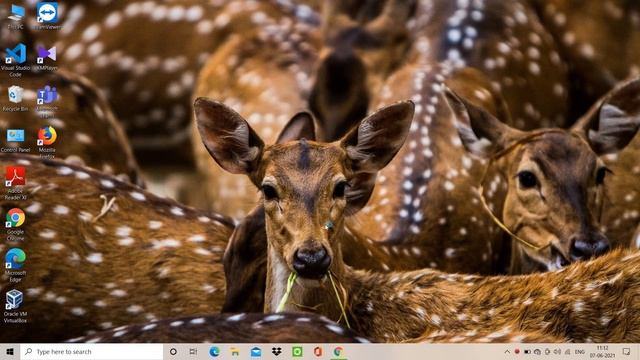Open the Windows Start menu
The height and width of the screenshot is (360, 640).
coord(10,352)
